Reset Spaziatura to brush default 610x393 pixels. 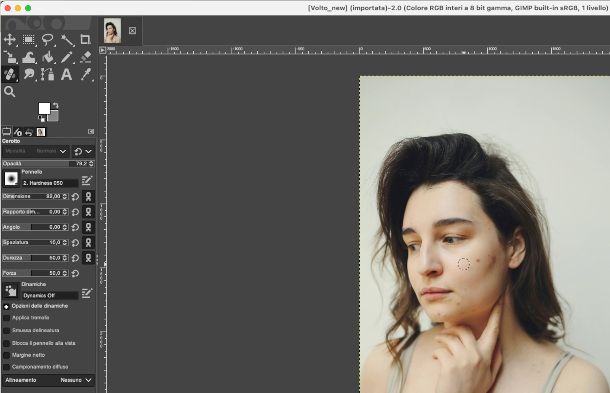click(x=75, y=243)
